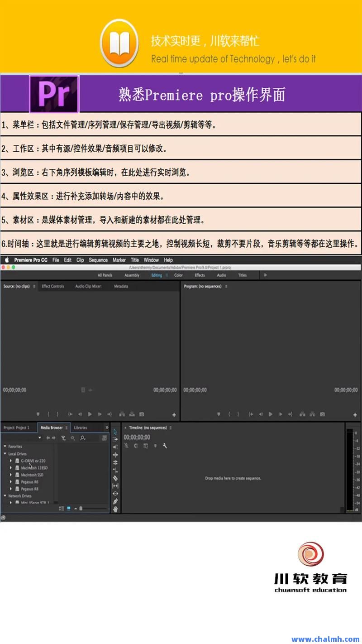Screen dimensions: 362x644
Task: Click the Timeline playhead timecode field
Action: tap(137, 437)
